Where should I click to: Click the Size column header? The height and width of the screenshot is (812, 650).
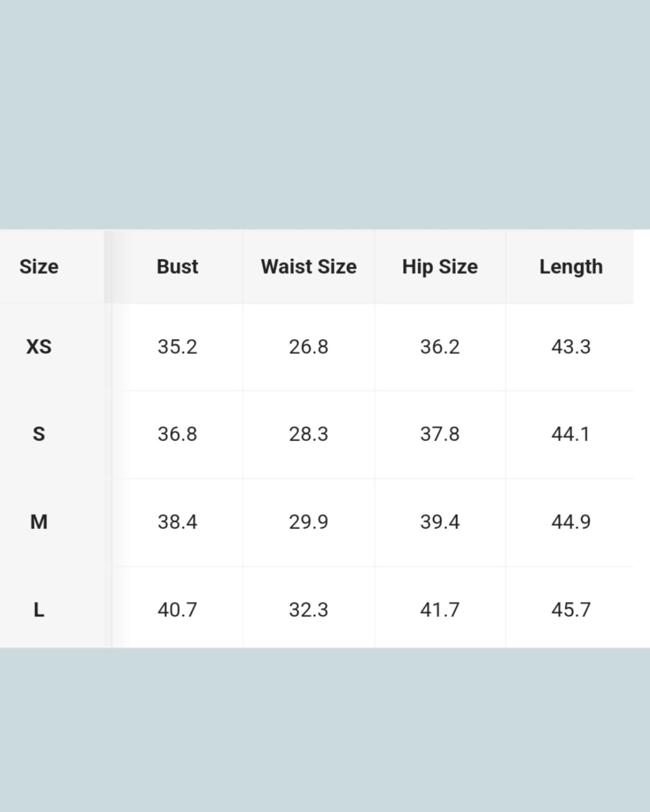(x=39, y=267)
